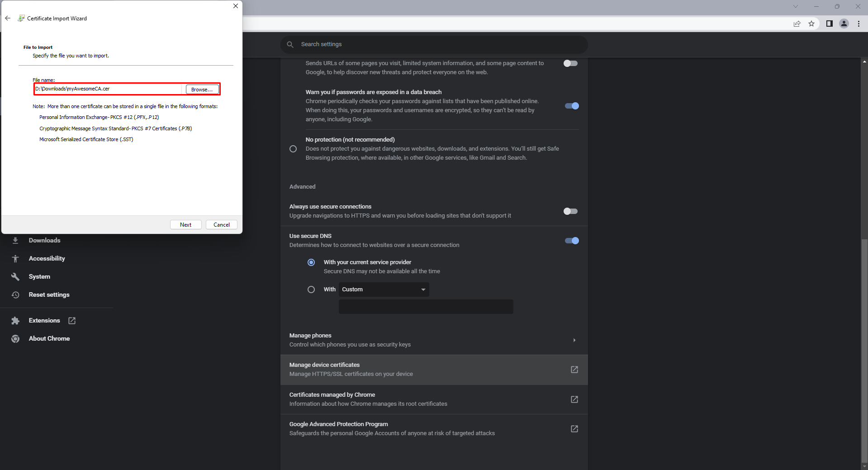Click the custom DNS provider text field
Screen dimensions: 868x470
(426, 307)
